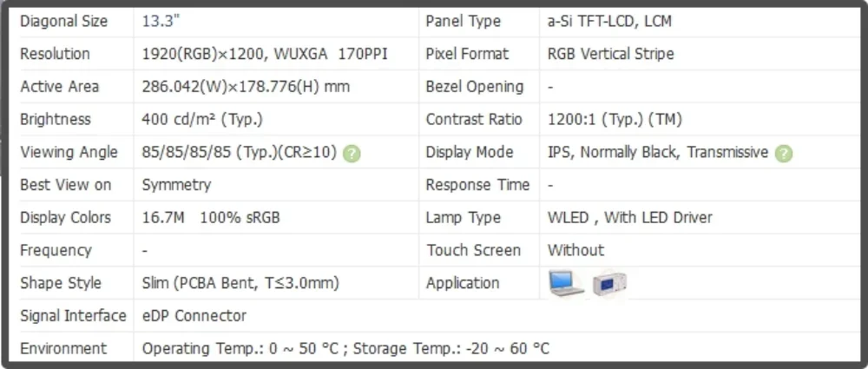The width and height of the screenshot is (868, 369).
Task: Click the Slim (PCBA Bent) shape style value
Action: click(240, 283)
